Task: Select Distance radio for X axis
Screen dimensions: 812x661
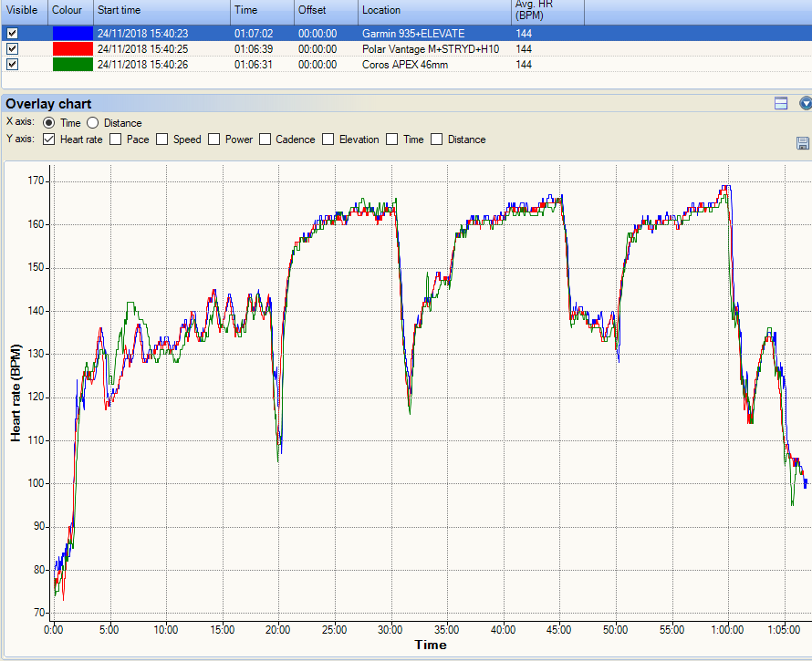Action: [93, 123]
